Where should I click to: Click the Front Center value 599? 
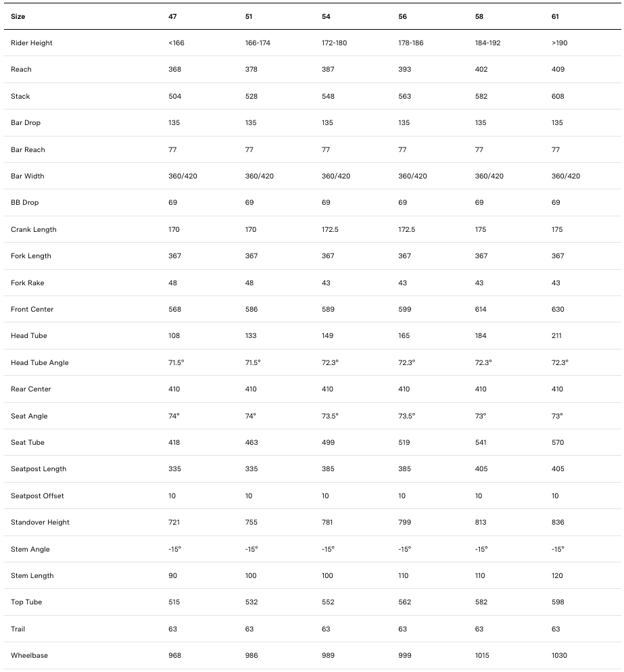tap(405, 310)
